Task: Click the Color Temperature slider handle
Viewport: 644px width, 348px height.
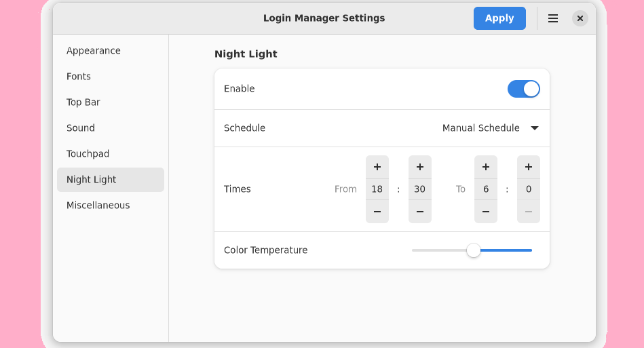Action: pos(474,250)
